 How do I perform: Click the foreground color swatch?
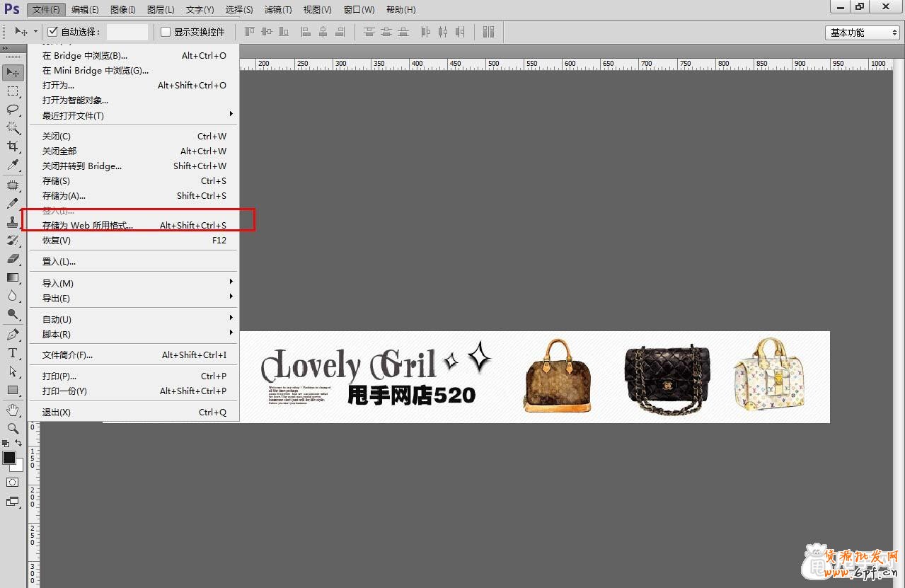(9, 458)
